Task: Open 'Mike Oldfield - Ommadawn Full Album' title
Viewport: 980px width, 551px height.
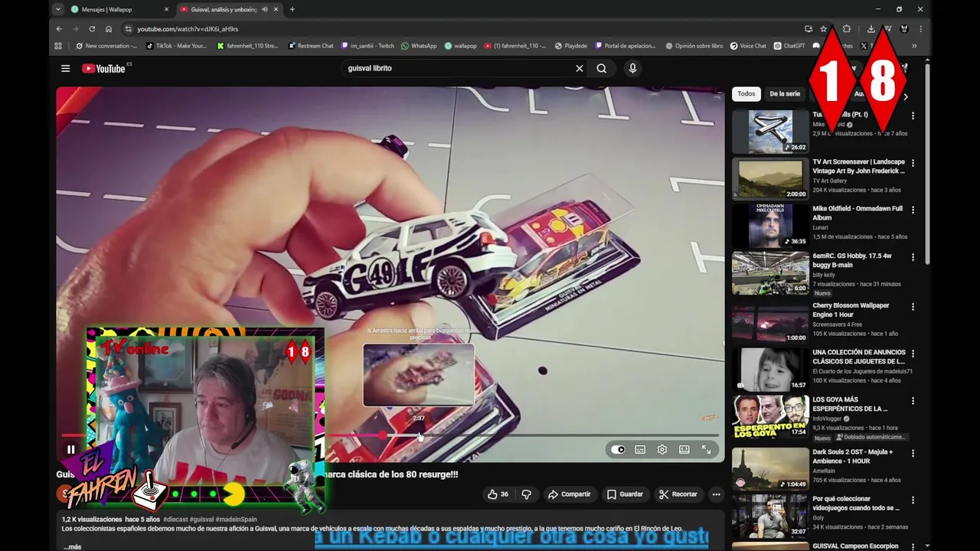Action: pos(857,213)
